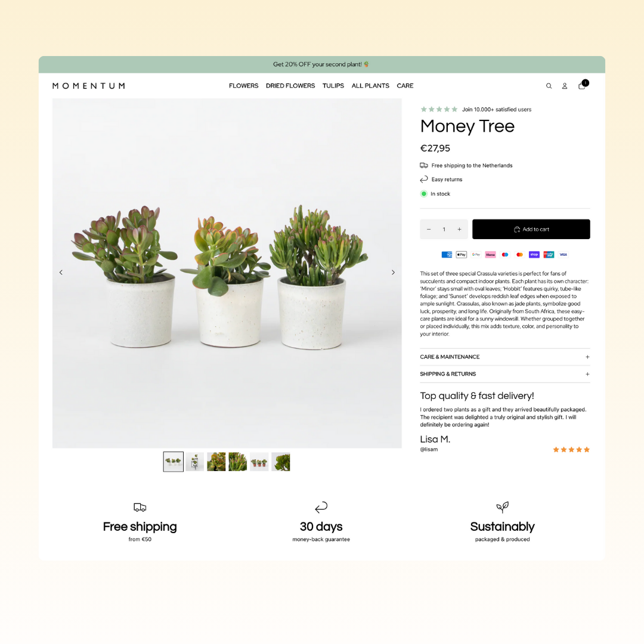Expand Shipping & Returns section
644x644 pixels.
pyautogui.click(x=505, y=374)
